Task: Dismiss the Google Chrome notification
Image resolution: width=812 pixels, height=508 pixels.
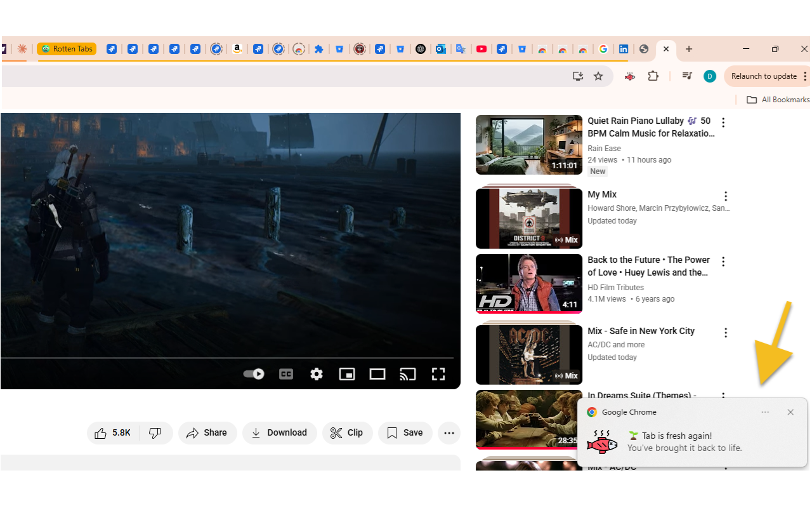Action: (790, 412)
